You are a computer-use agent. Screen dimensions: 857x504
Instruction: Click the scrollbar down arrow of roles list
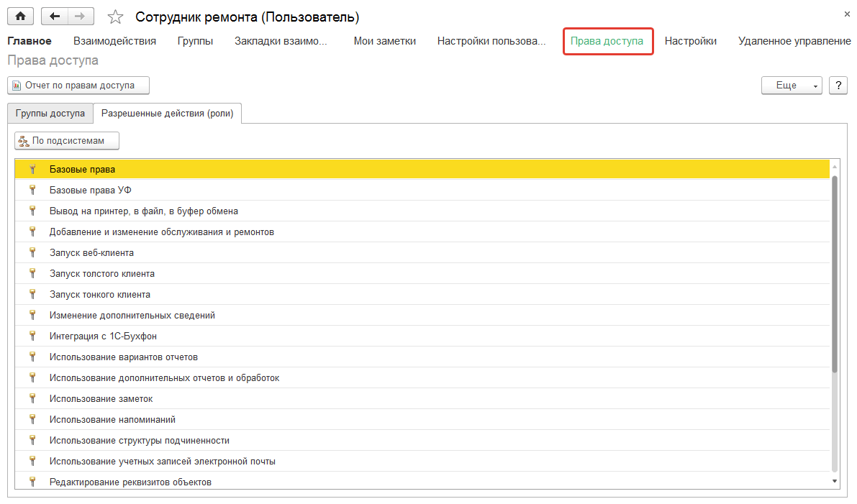[x=835, y=481]
